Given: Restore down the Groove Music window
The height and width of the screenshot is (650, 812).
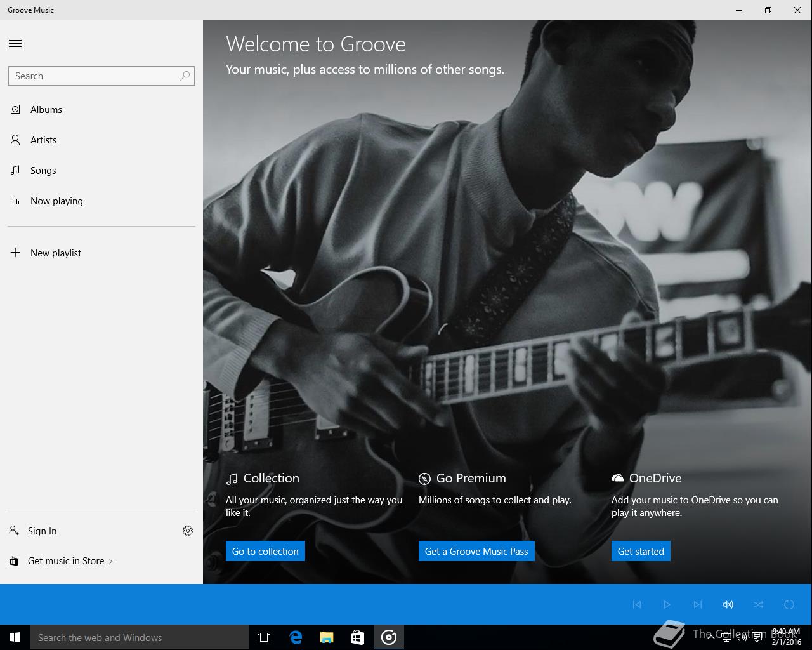Looking at the screenshot, I should tap(768, 10).
